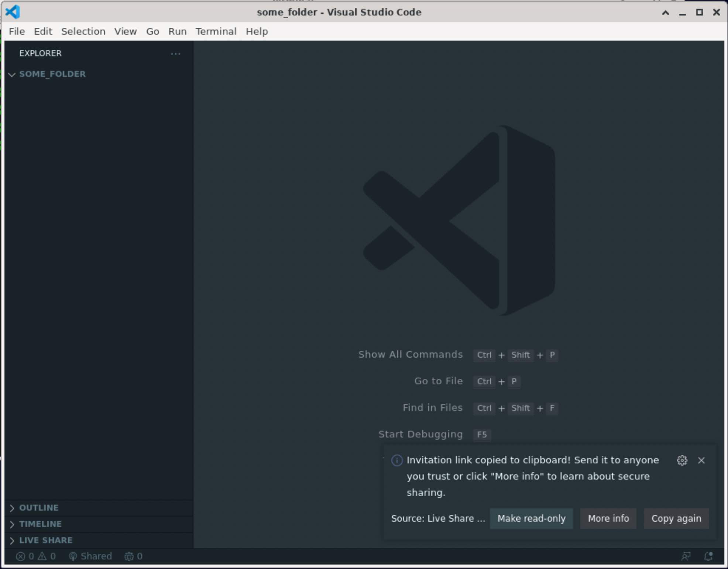Click the More info button
728x569 pixels.
pyautogui.click(x=608, y=518)
